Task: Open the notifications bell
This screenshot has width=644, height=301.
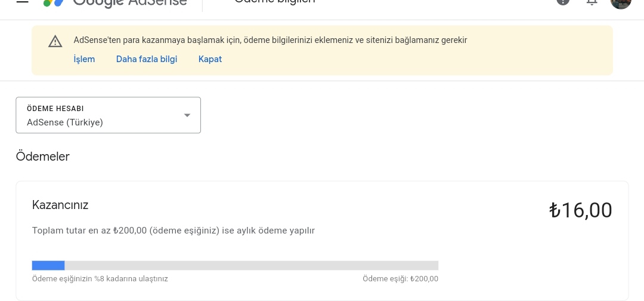Action: point(592,2)
